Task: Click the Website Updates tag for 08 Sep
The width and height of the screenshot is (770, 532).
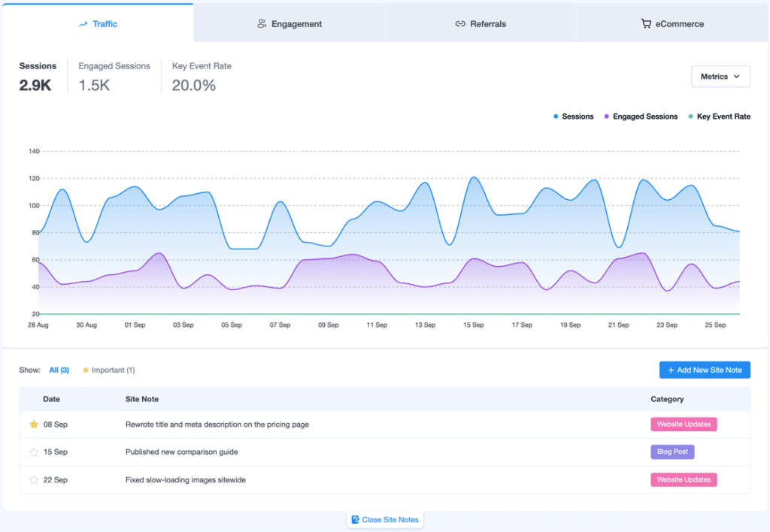Action: click(684, 424)
